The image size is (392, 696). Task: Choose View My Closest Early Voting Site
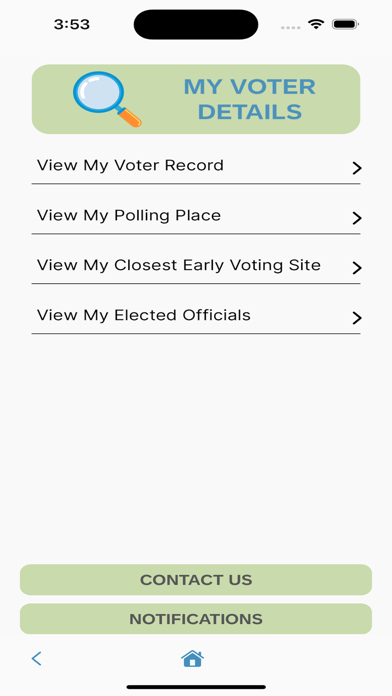(x=196, y=265)
